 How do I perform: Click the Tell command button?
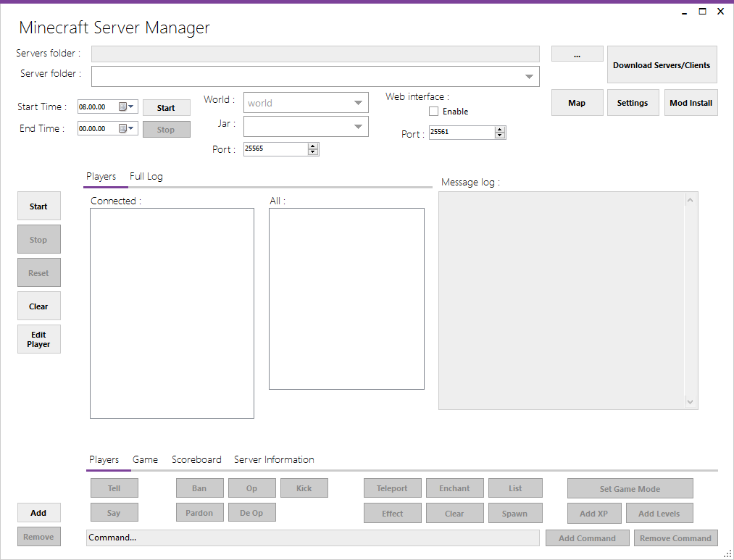point(114,488)
